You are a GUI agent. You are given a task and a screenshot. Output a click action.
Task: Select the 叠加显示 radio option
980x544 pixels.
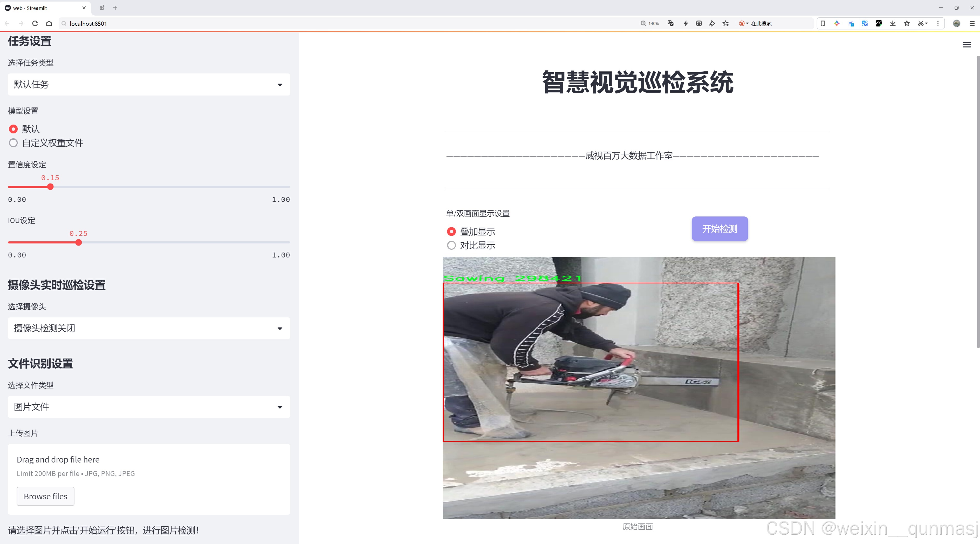tap(451, 232)
